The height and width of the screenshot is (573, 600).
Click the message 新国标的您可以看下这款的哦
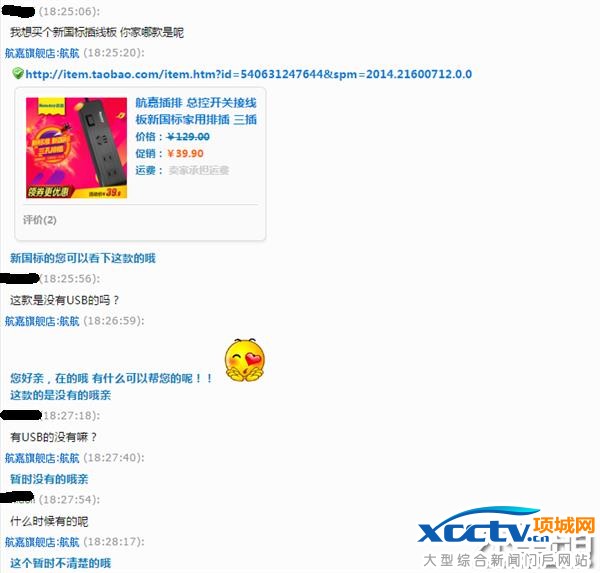tap(83, 258)
